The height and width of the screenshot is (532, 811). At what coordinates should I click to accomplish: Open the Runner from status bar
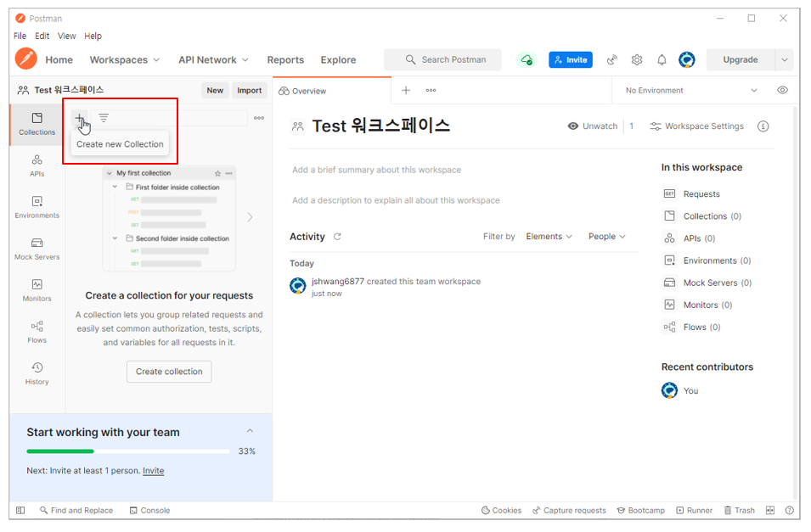[694, 511]
